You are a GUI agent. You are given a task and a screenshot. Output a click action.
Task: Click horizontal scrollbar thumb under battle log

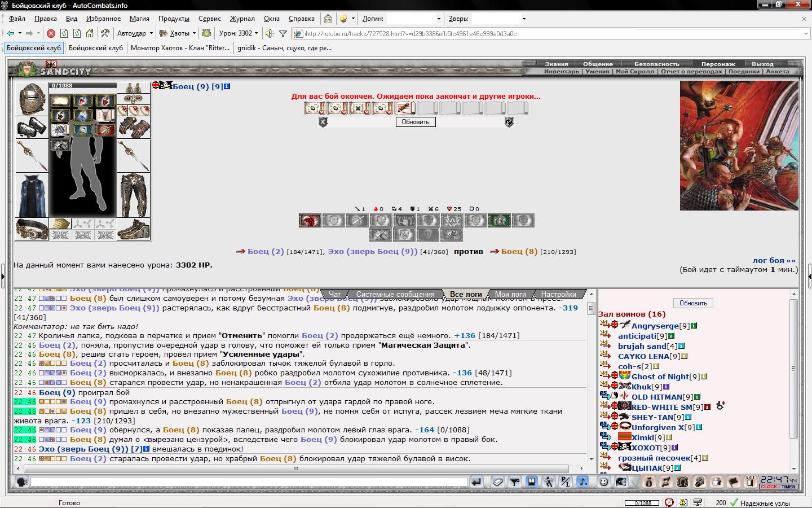[295, 468]
